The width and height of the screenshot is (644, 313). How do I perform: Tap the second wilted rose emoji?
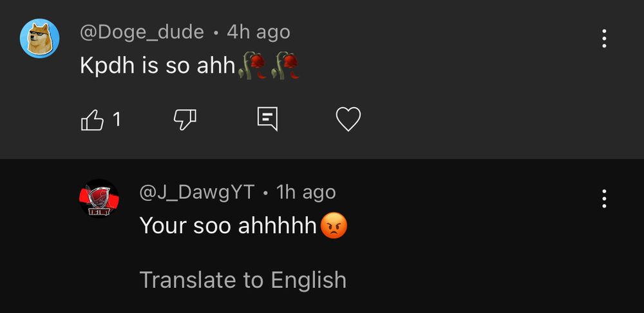[285, 65]
